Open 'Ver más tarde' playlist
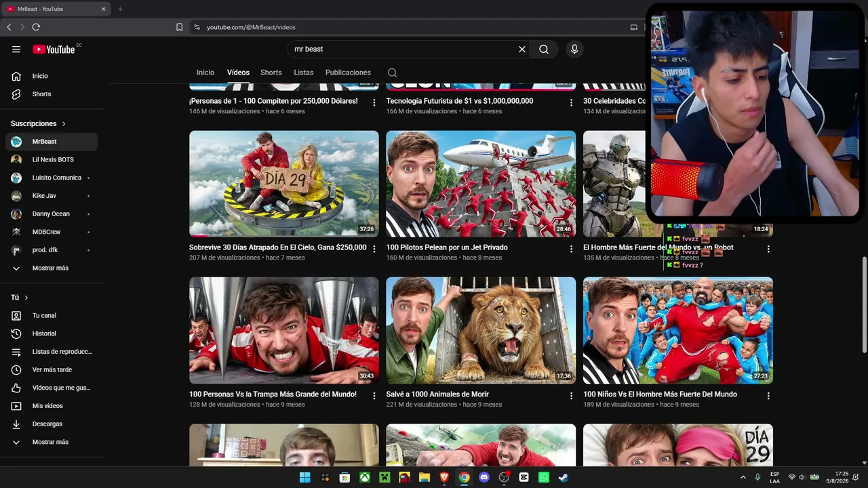The image size is (868, 488). point(52,369)
